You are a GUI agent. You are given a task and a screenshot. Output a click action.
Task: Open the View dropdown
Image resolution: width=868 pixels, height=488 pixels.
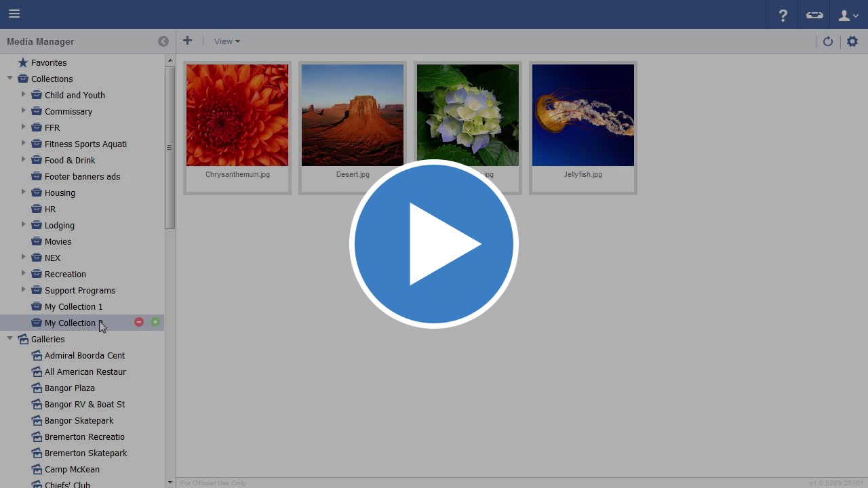[x=226, y=41]
